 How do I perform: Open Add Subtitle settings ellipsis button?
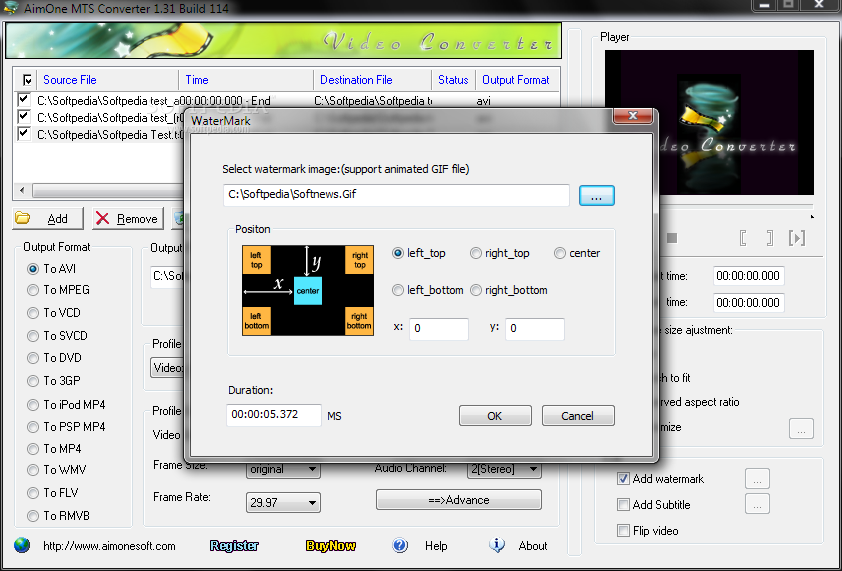click(757, 504)
